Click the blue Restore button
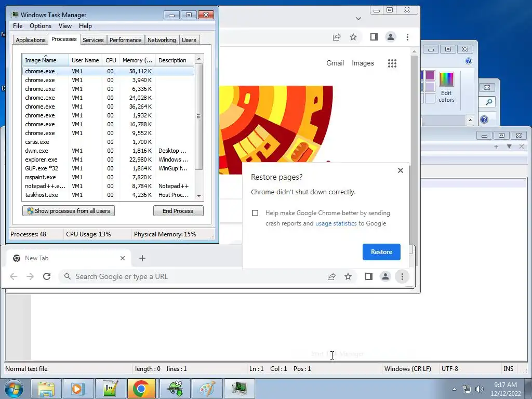 point(381,252)
